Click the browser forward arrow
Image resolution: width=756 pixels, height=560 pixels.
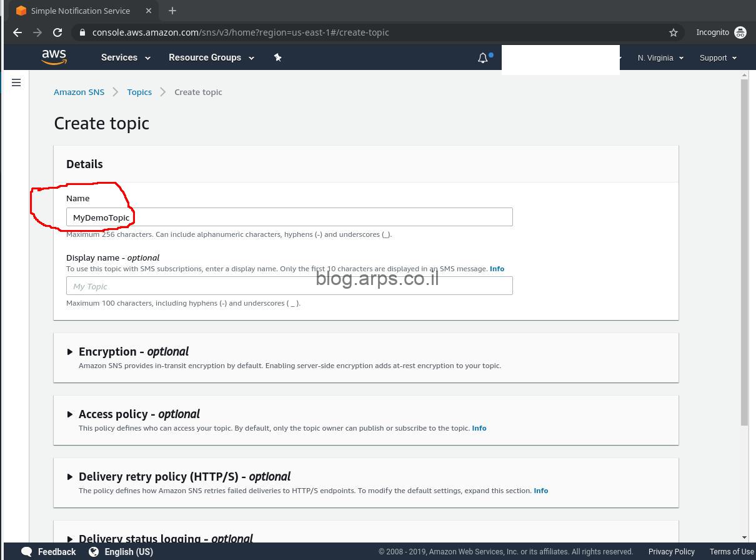pyautogui.click(x=37, y=32)
